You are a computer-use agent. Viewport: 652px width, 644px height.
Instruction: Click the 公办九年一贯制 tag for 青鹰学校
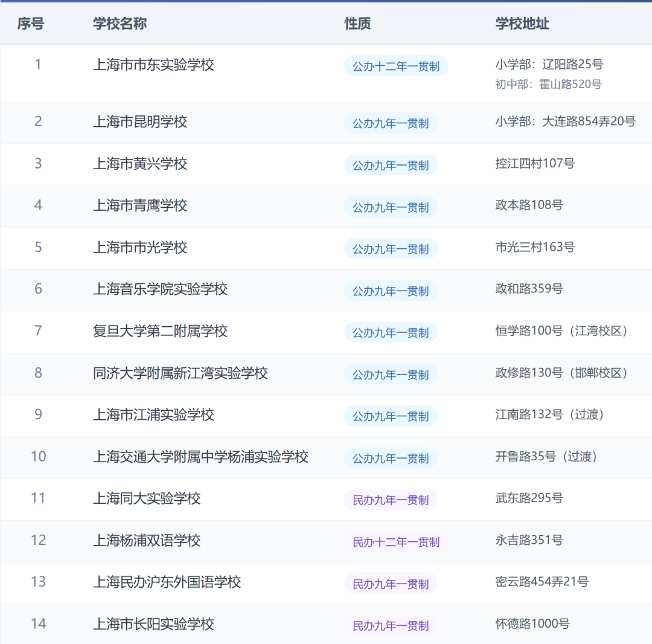(x=391, y=207)
